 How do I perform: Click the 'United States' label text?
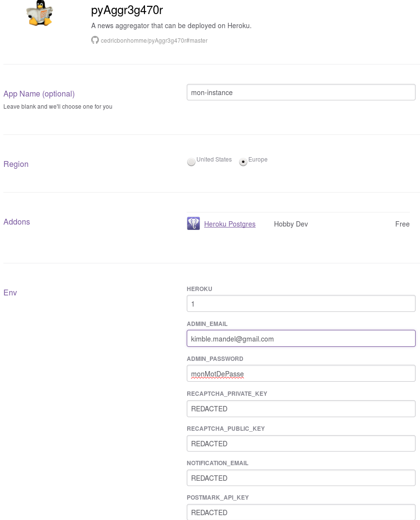point(214,160)
